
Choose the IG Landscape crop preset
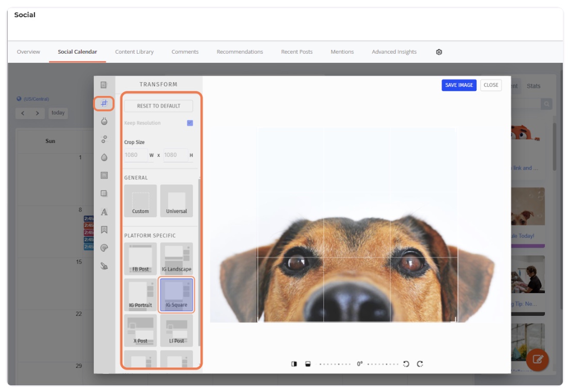click(176, 259)
